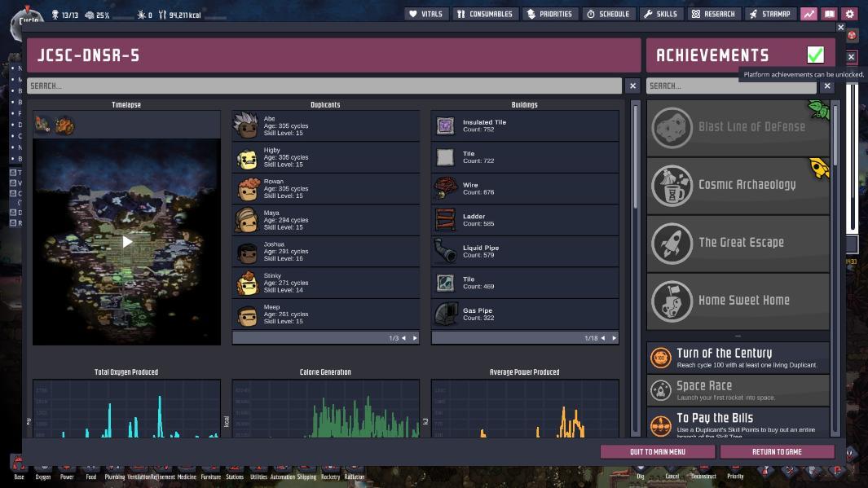The width and height of the screenshot is (868, 488).
Task: Click The Great Escape rocket icon
Action: 672,243
